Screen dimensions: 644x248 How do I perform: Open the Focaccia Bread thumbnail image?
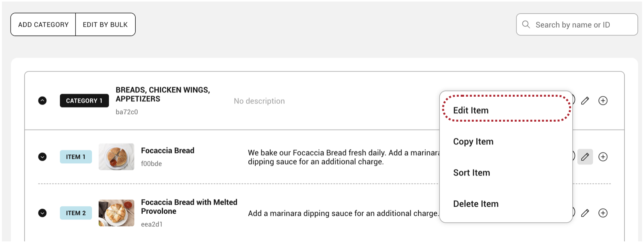click(116, 157)
